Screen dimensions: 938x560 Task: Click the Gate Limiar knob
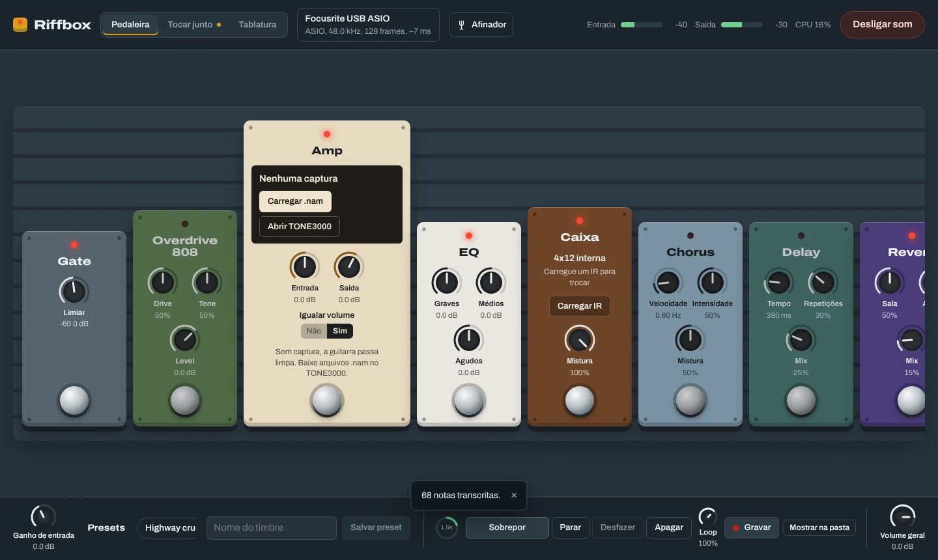tap(74, 290)
